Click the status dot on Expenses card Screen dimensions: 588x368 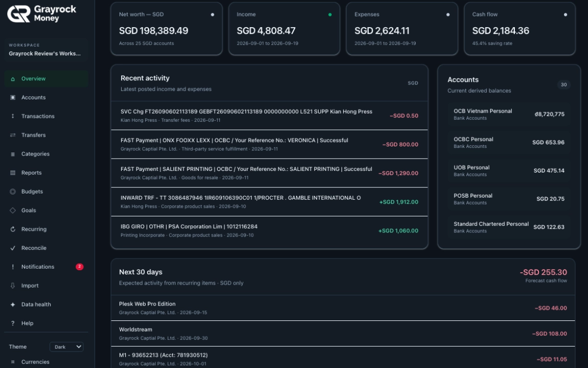pyautogui.click(x=448, y=15)
